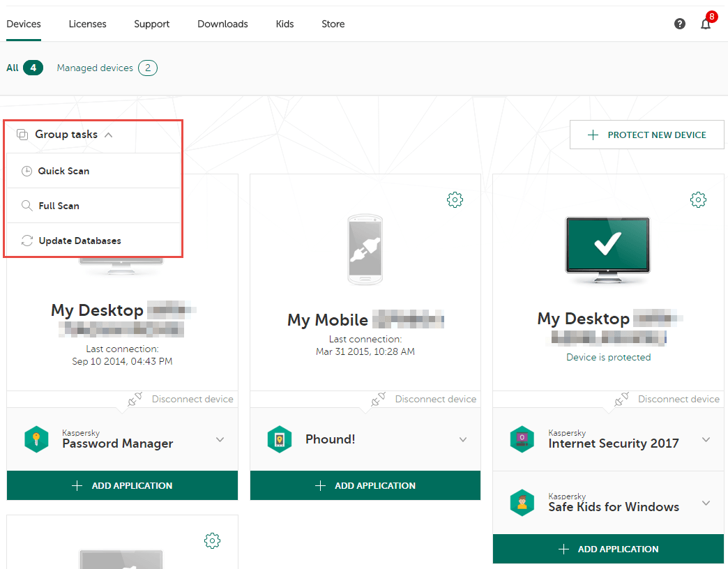The height and width of the screenshot is (569, 728).
Task: Add application to My Mobile
Action: [365, 485]
